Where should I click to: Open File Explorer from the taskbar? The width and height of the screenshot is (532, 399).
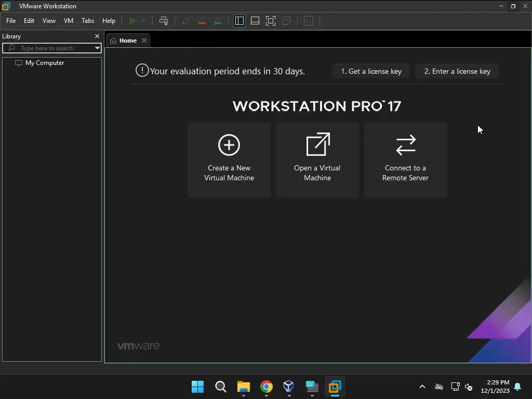243,387
